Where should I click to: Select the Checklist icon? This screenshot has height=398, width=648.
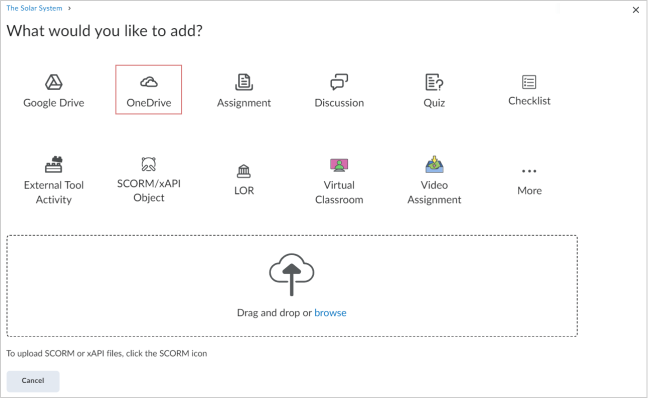click(529, 82)
